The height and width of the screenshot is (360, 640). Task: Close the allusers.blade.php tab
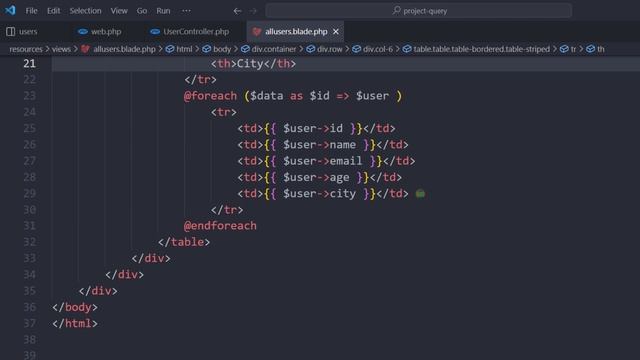point(336,31)
